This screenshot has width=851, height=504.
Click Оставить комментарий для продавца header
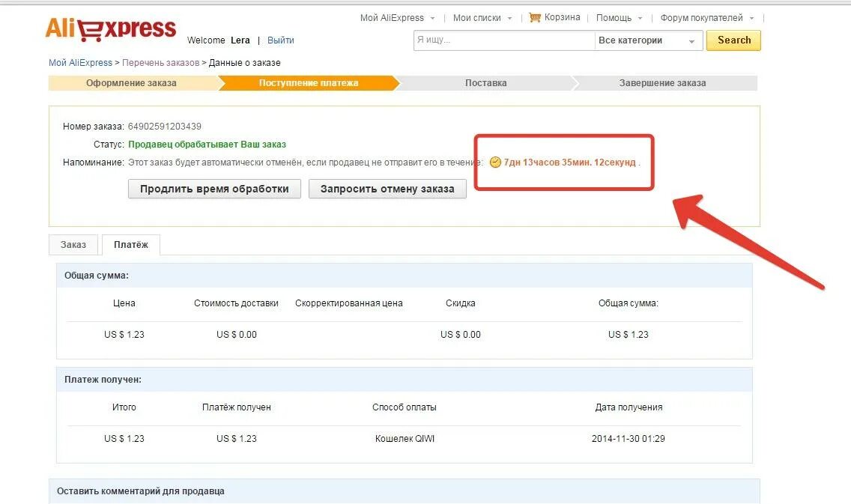coord(141,491)
